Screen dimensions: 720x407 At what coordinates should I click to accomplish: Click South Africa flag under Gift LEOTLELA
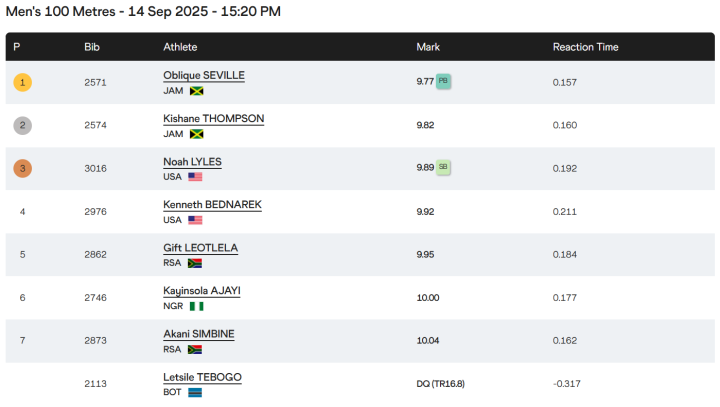tap(195, 263)
